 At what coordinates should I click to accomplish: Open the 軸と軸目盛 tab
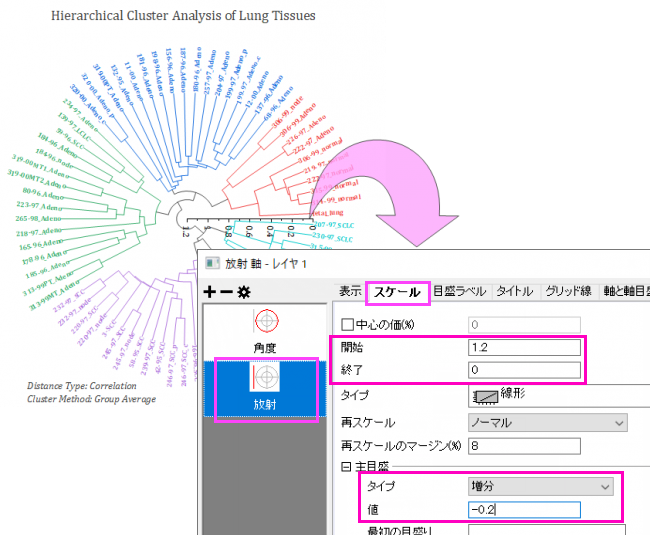coord(625,291)
